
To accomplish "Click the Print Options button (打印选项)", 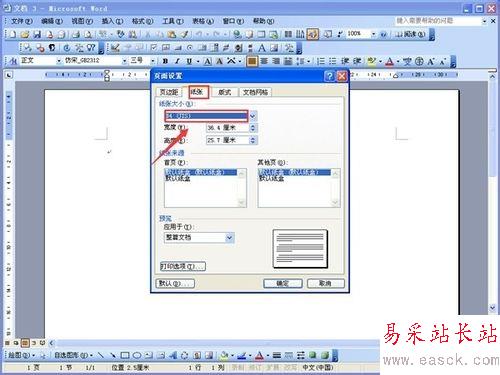I will [183, 266].
